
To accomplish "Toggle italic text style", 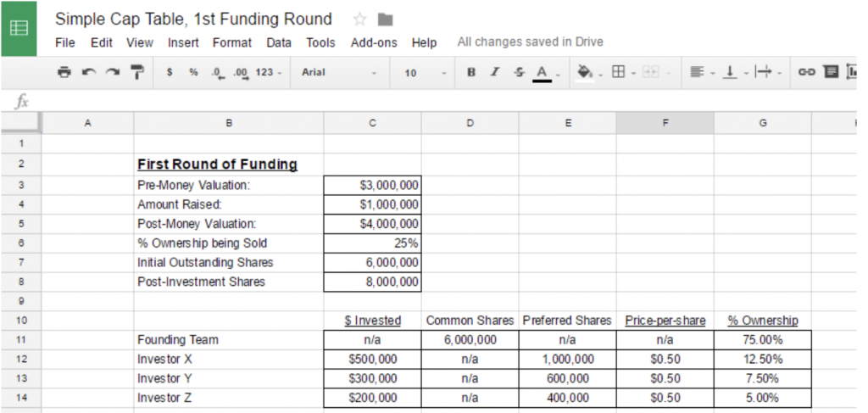I will (x=495, y=73).
